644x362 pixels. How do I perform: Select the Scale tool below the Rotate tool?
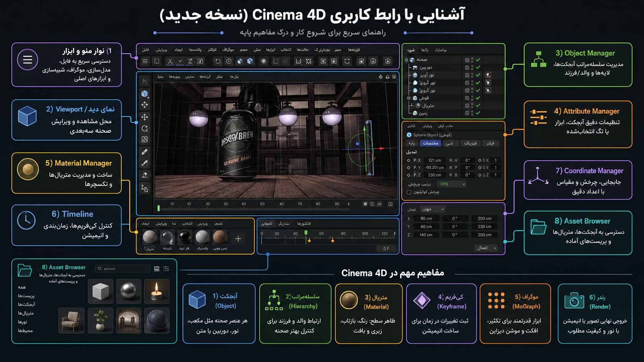click(x=145, y=140)
